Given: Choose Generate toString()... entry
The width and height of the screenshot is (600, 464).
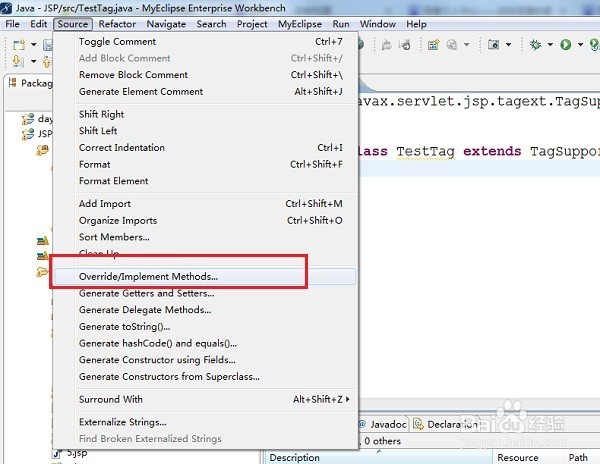Looking at the screenshot, I should [x=205, y=327].
